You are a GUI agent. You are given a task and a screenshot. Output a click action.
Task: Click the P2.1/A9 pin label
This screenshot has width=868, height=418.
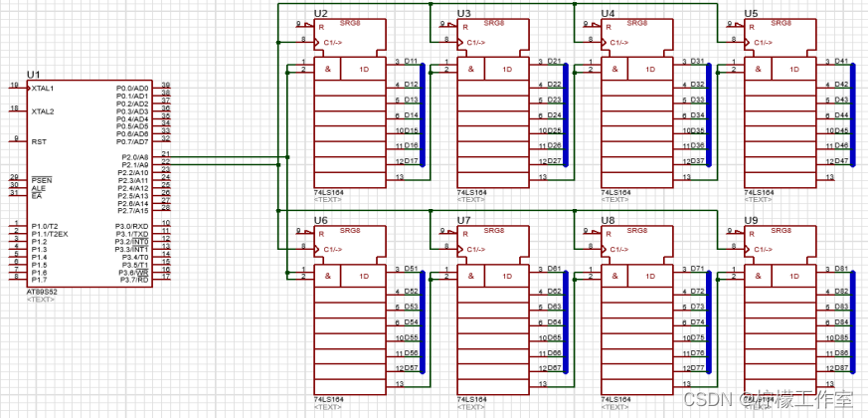[134, 165]
